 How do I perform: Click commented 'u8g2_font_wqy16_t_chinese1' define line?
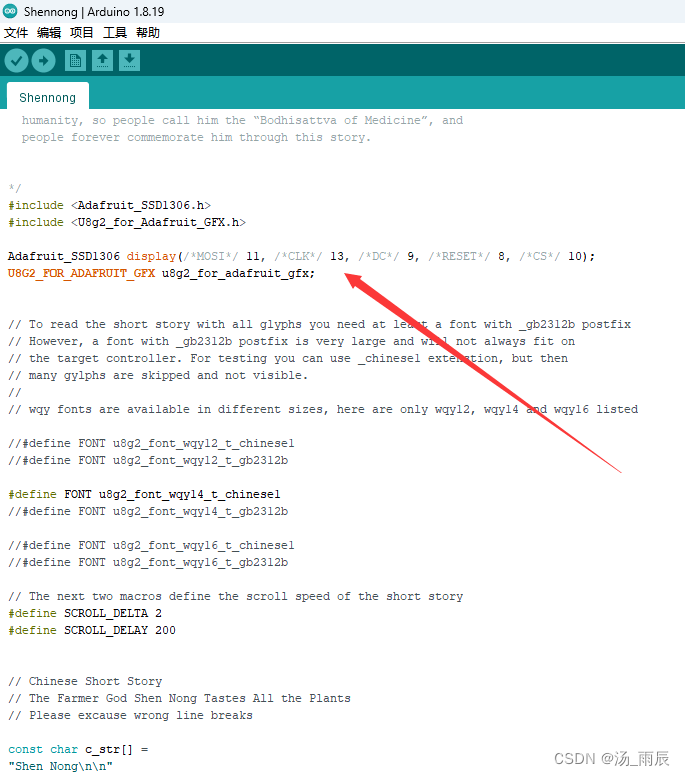(151, 545)
